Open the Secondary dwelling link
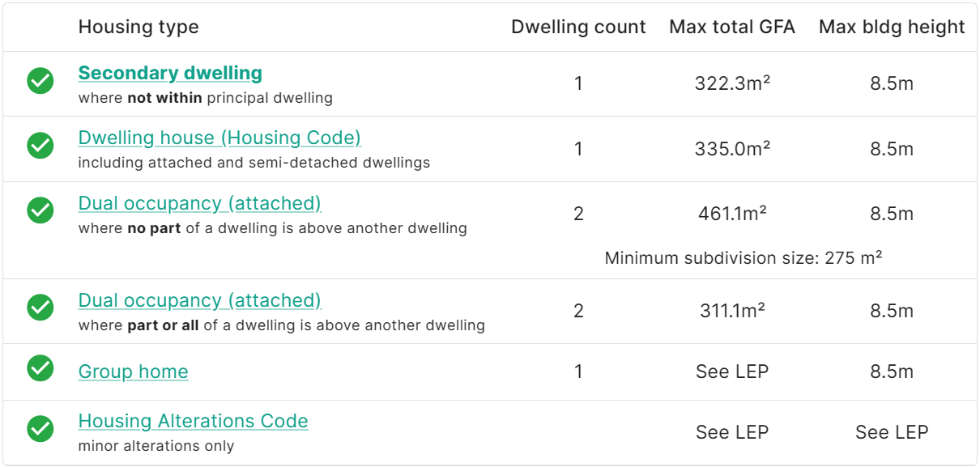 click(170, 73)
